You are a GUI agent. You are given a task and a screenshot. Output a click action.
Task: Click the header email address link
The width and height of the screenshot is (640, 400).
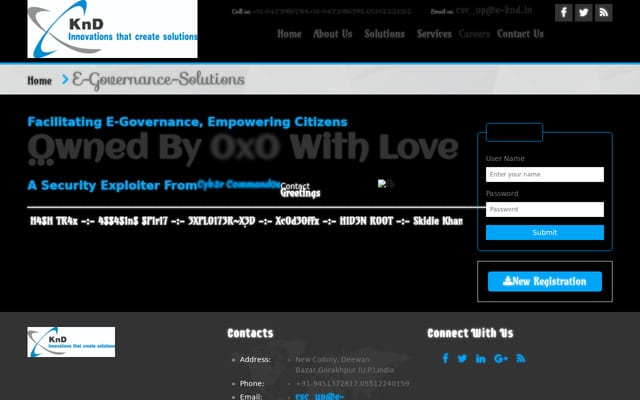(x=494, y=11)
